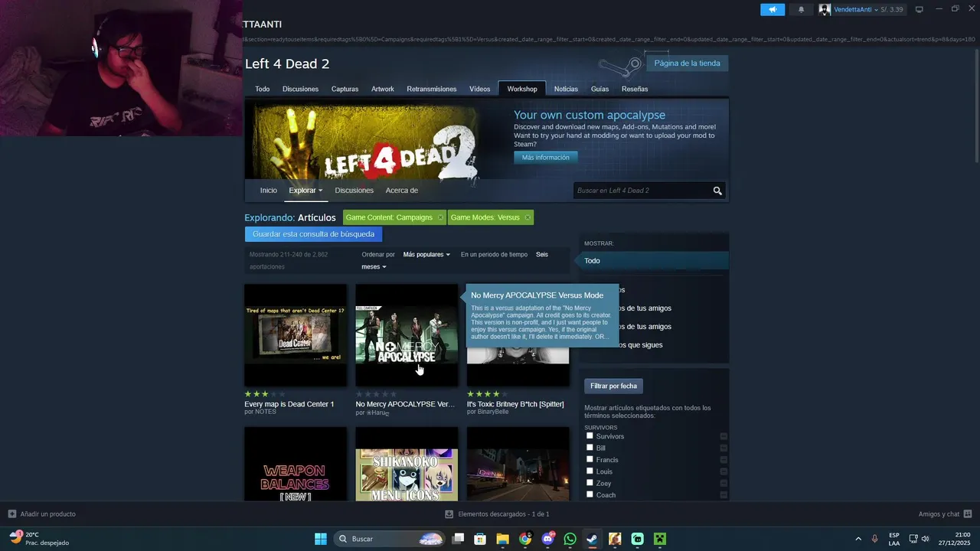980x551 pixels.
Task: Click the green star rating under Every map is Dead Center 1
Action: 265,394
